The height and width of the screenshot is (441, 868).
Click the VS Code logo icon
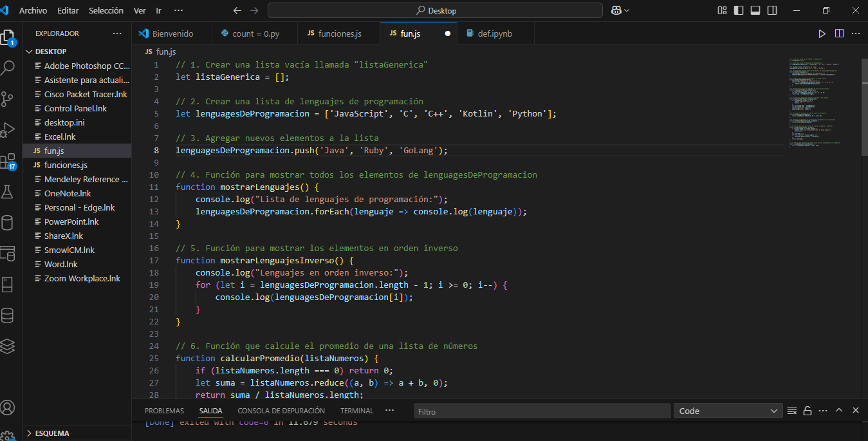coord(6,10)
